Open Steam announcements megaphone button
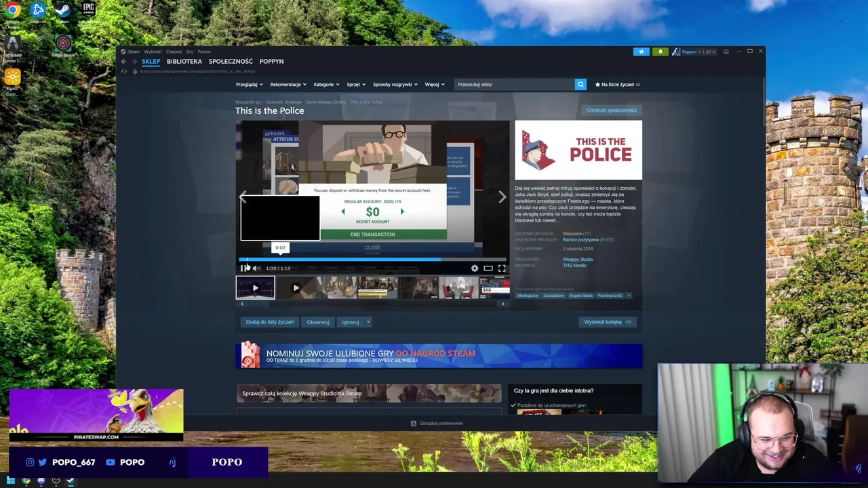Image resolution: width=868 pixels, height=488 pixels. pos(642,52)
